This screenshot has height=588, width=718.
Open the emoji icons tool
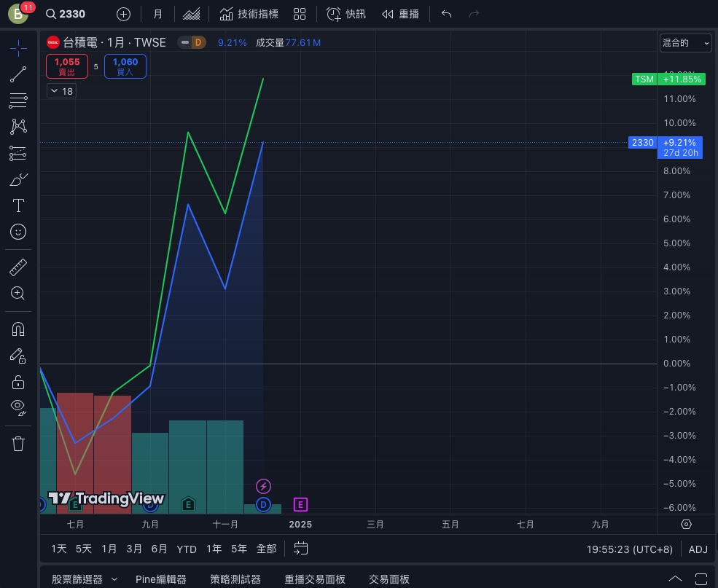pyautogui.click(x=18, y=232)
